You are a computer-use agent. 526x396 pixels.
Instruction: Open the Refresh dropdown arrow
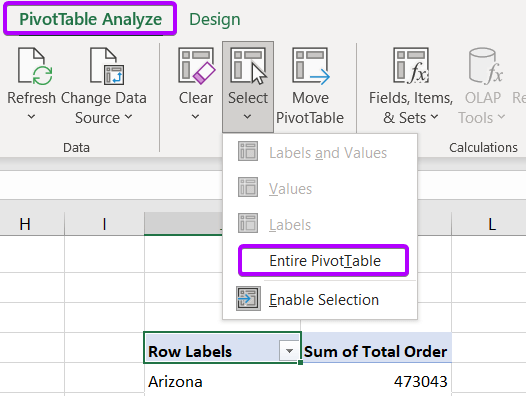31,117
